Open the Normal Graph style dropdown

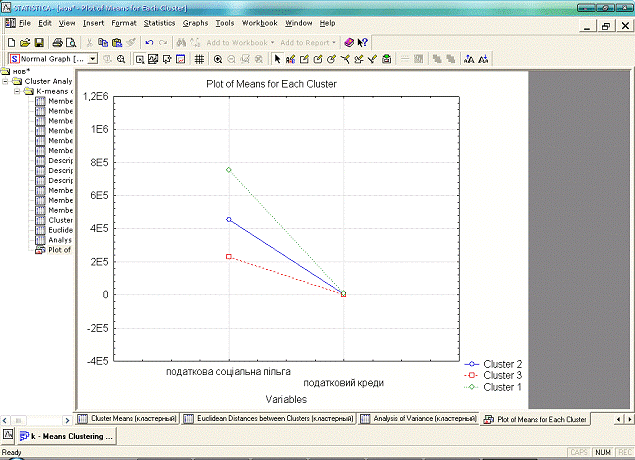(x=93, y=59)
